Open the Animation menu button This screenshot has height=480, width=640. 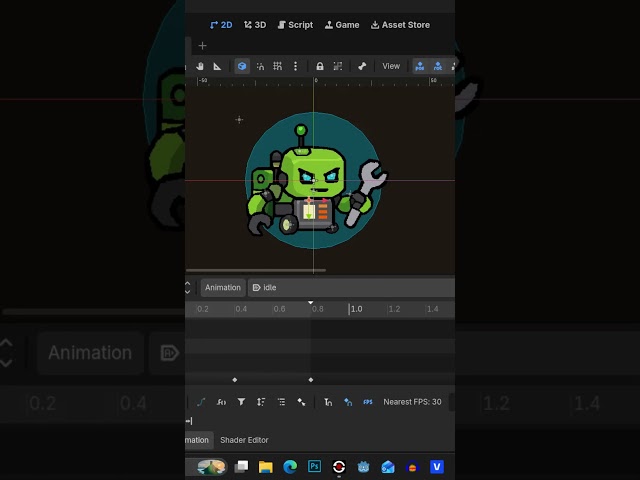(223, 287)
